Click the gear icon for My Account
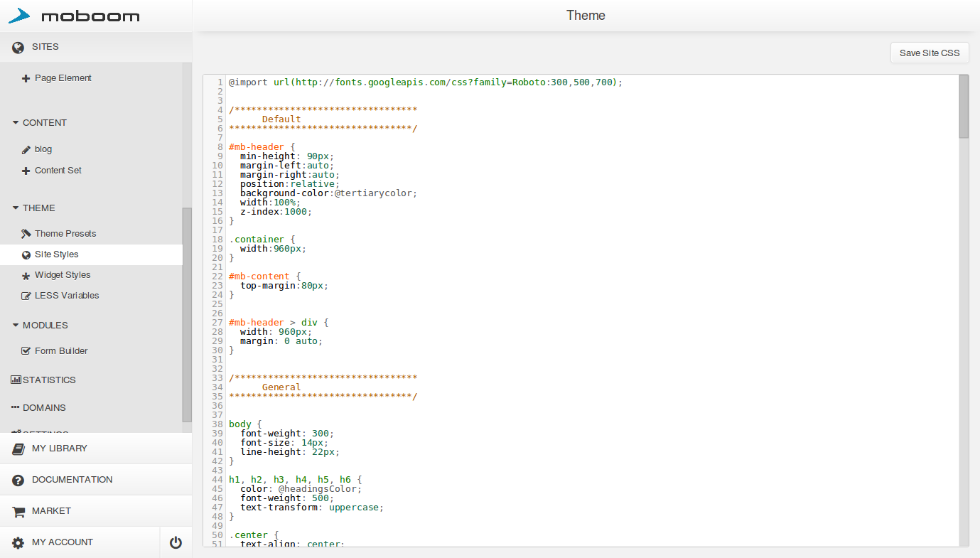Viewport: 980px width, 558px height. pos(18,543)
